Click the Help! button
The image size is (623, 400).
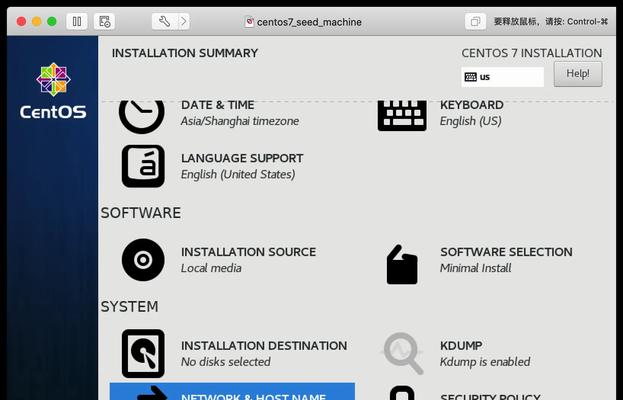[x=578, y=74]
